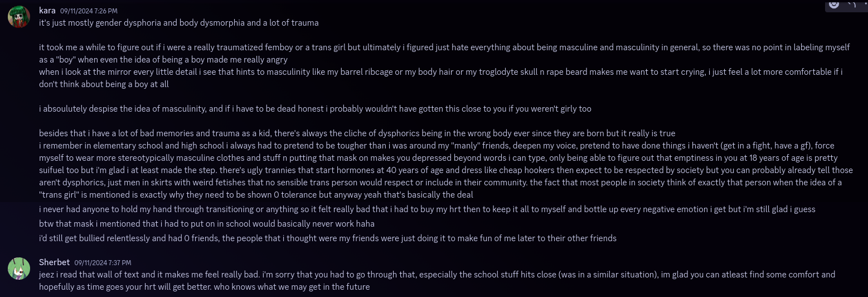
Task: Open kara's profile via green-haired avatar
Action: (19, 16)
